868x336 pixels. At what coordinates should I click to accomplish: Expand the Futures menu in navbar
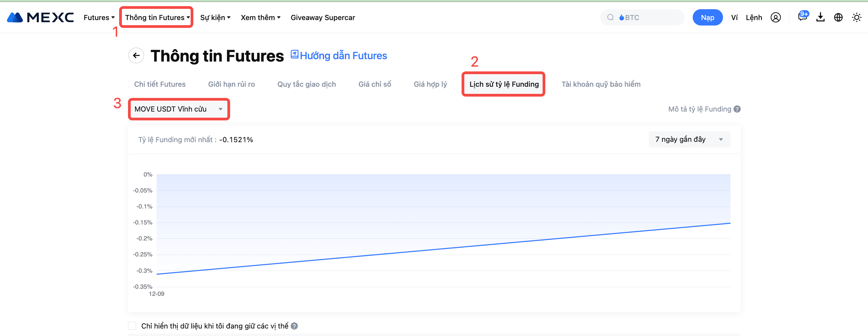[99, 17]
